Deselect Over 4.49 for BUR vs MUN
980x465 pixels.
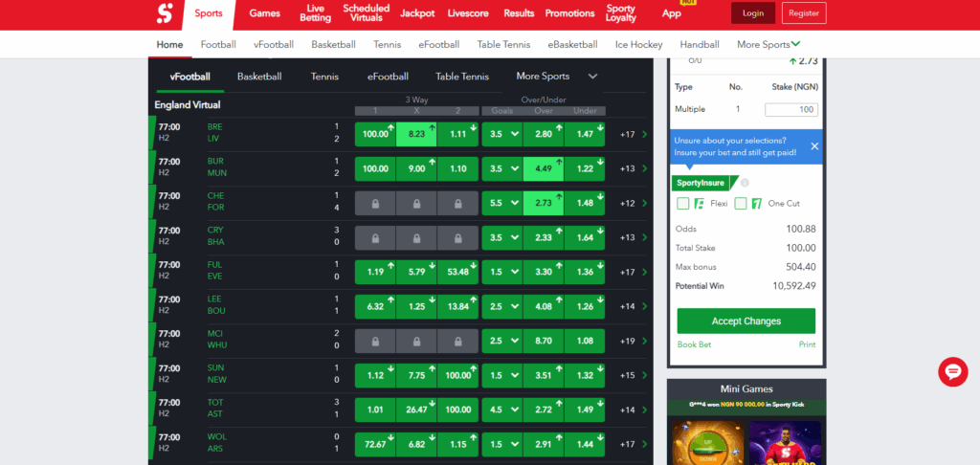click(544, 168)
